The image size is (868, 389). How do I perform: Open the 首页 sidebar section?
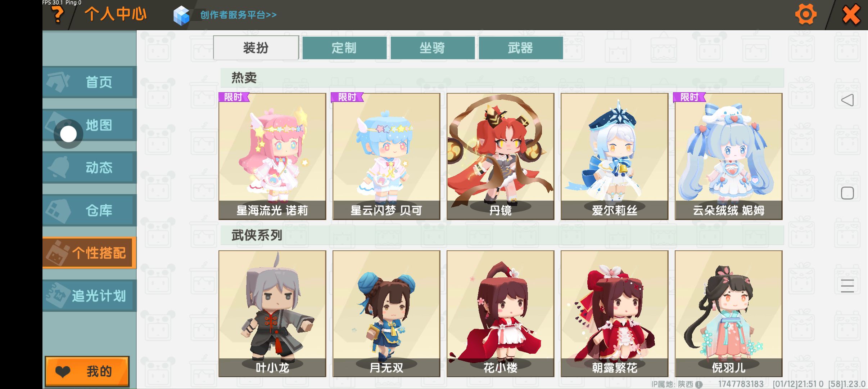click(90, 82)
